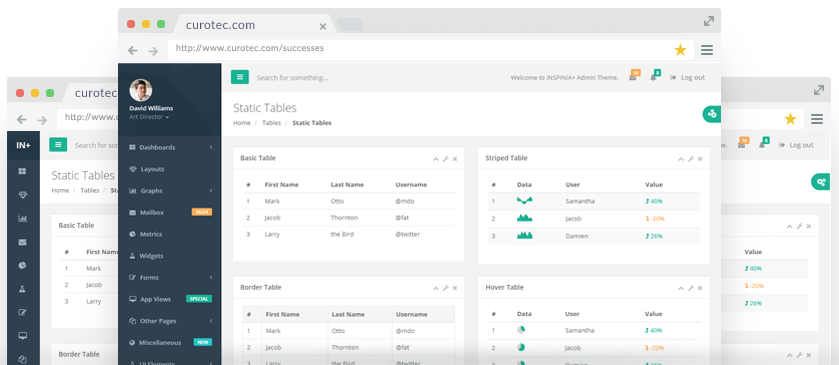Click the 16/24 badge on Mailbox
This screenshot has height=365, width=839.
202,212
